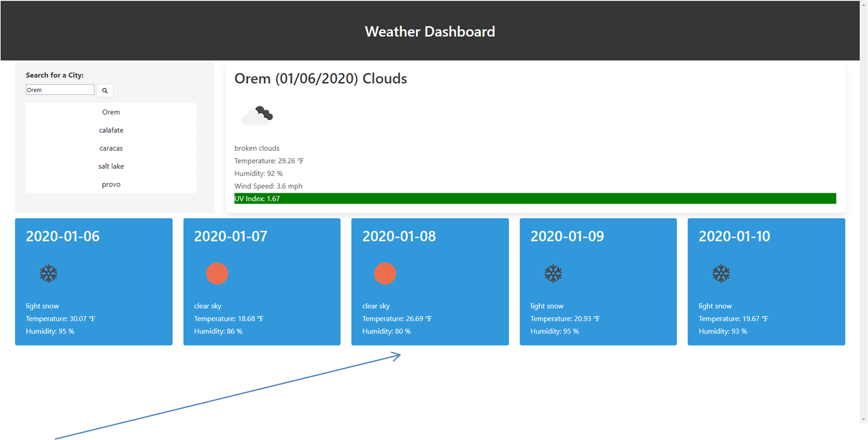Click Temperature: 18.68 °F on forecast card

click(228, 319)
